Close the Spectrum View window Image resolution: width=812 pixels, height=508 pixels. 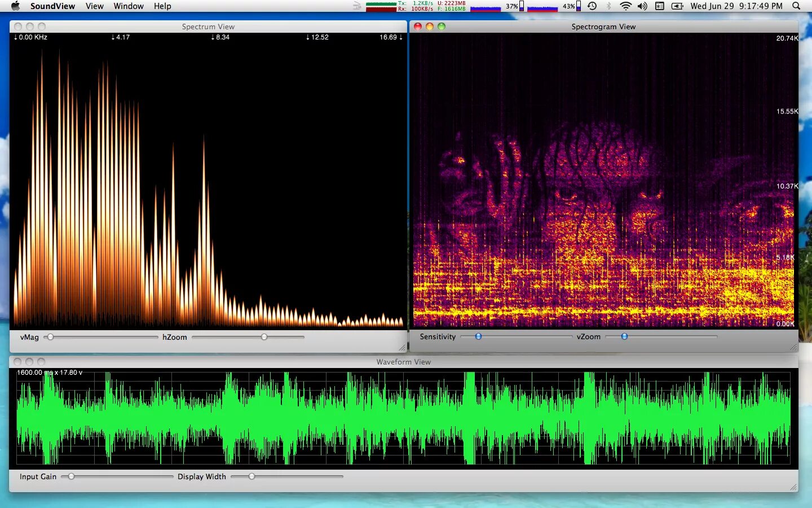click(x=18, y=27)
